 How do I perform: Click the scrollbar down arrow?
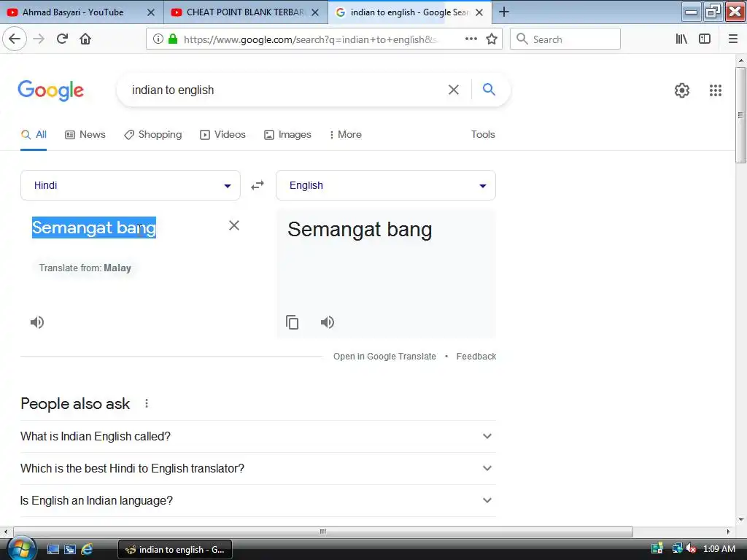(740, 519)
